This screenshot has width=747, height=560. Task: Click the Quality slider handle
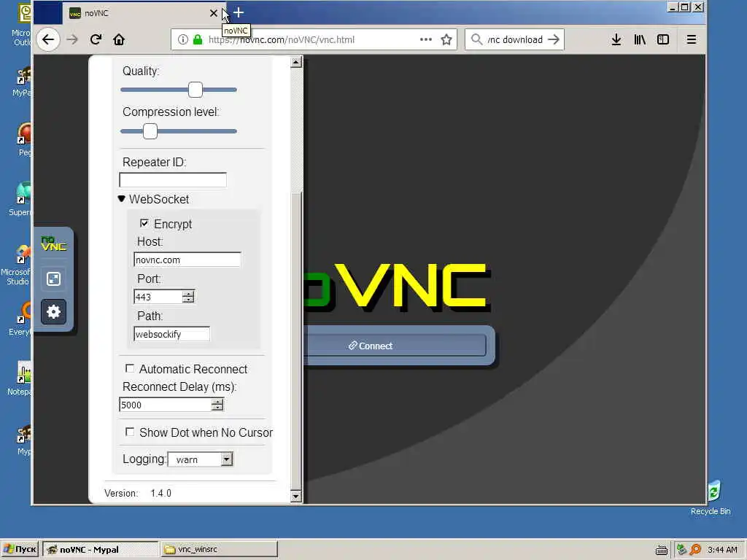(196, 90)
